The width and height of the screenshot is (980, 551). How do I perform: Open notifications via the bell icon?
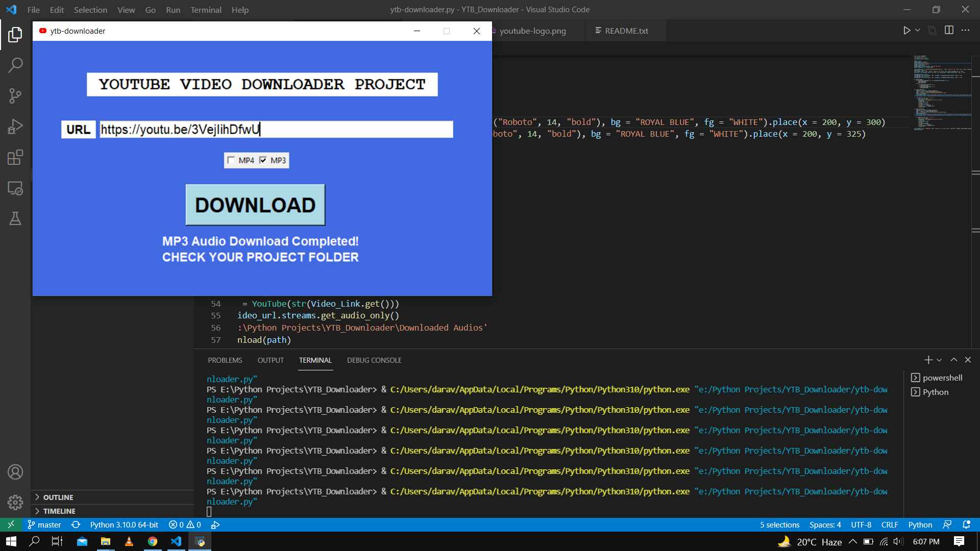[967, 524]
